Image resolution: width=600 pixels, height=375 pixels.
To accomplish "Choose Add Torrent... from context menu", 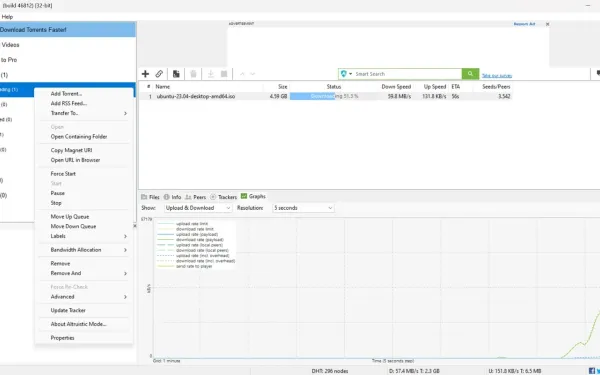I will tap(67, 94).
